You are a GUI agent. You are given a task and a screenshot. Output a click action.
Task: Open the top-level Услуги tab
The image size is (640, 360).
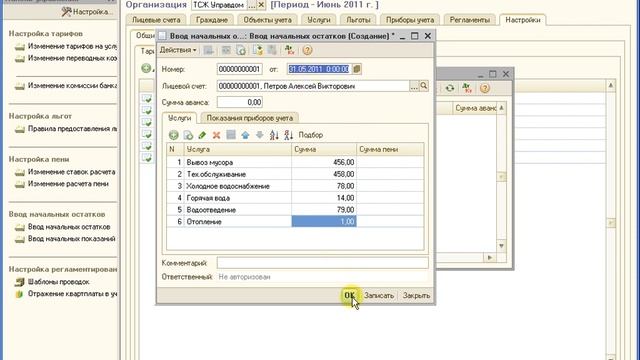(319, 20)
